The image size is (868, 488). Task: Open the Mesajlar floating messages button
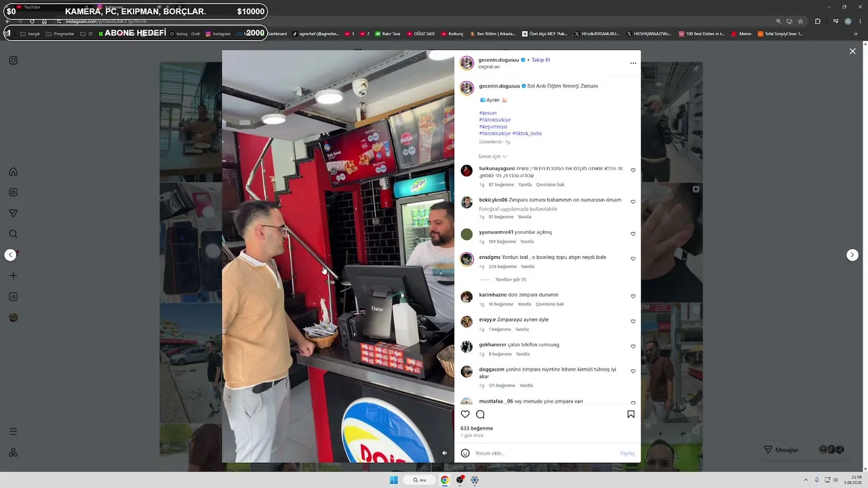804,449
